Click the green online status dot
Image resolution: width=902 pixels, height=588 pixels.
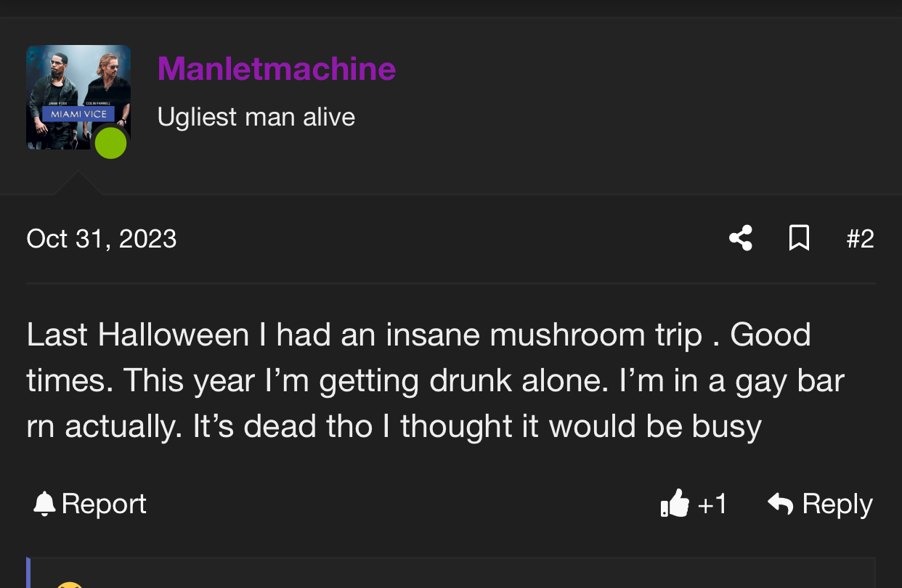click(110, 143)
